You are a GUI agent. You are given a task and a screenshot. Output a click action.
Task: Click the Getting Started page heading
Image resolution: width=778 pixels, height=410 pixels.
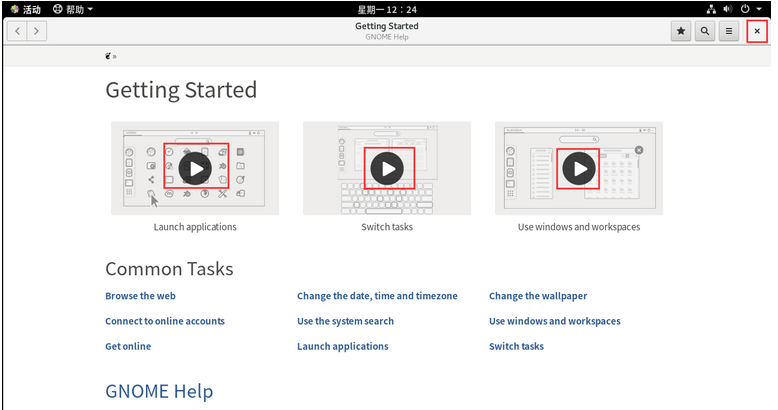click(x=181, y=90)
